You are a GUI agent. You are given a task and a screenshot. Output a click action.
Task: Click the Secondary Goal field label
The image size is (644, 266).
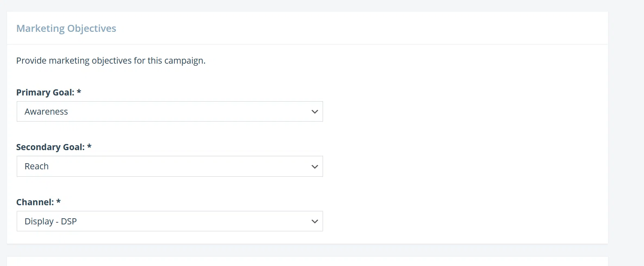click(x=50, y=147)
